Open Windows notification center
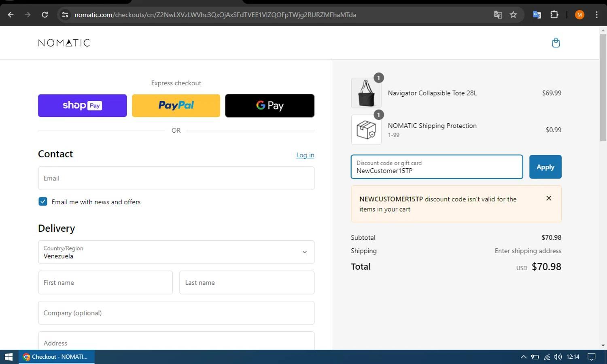 [592, 357]
